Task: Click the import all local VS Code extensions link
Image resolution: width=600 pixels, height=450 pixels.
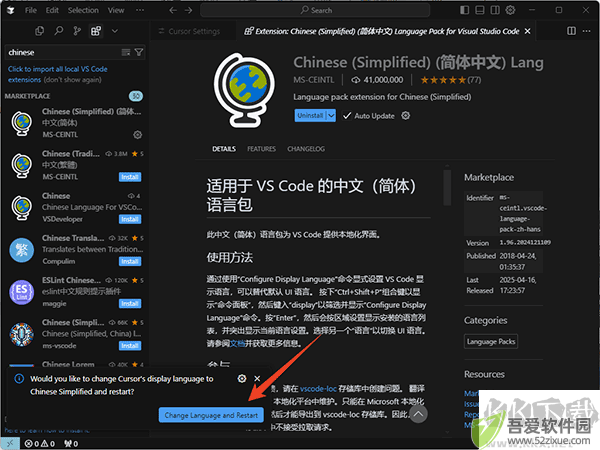Action: (57, 74)
